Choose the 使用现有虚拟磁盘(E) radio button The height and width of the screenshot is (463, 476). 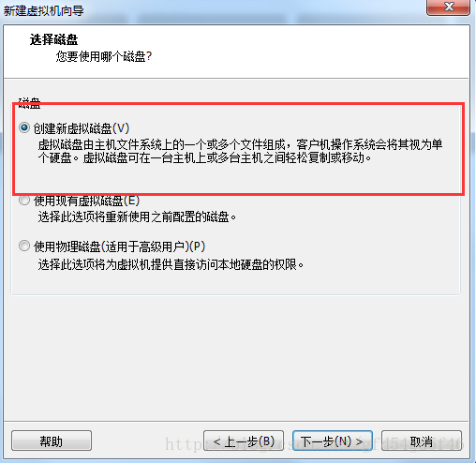point(24,201)
